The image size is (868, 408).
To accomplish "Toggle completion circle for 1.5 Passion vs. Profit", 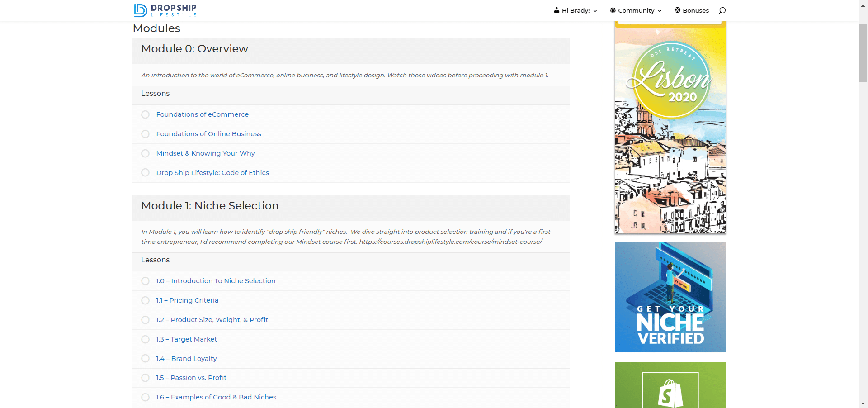I will pyautogui.click(x=145, y=378).
